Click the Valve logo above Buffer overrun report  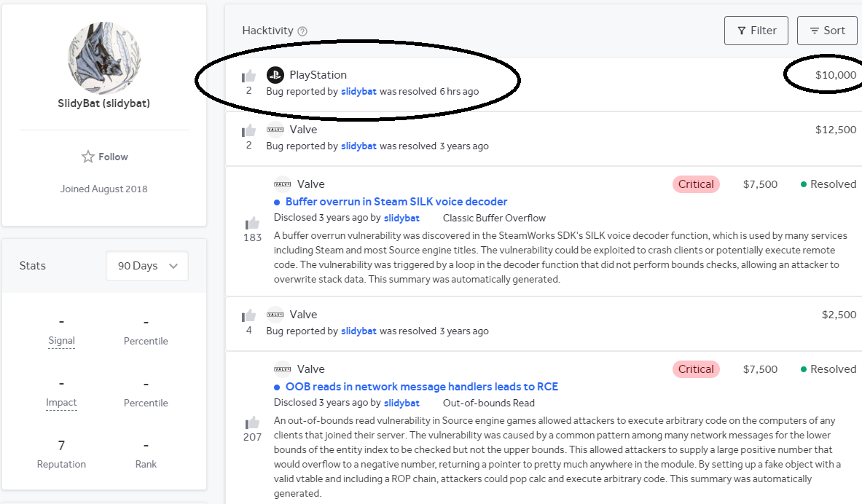pyautogui.click(x=283, y=184)
